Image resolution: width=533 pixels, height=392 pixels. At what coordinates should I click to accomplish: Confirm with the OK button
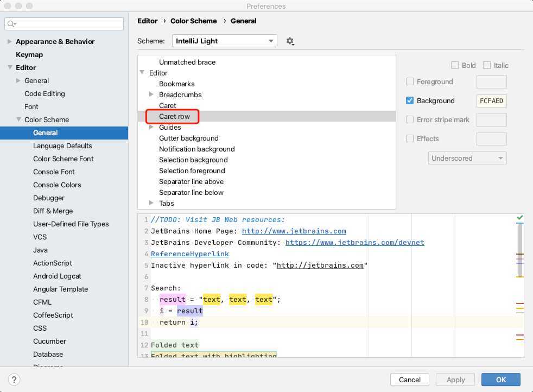coord(501,380)
